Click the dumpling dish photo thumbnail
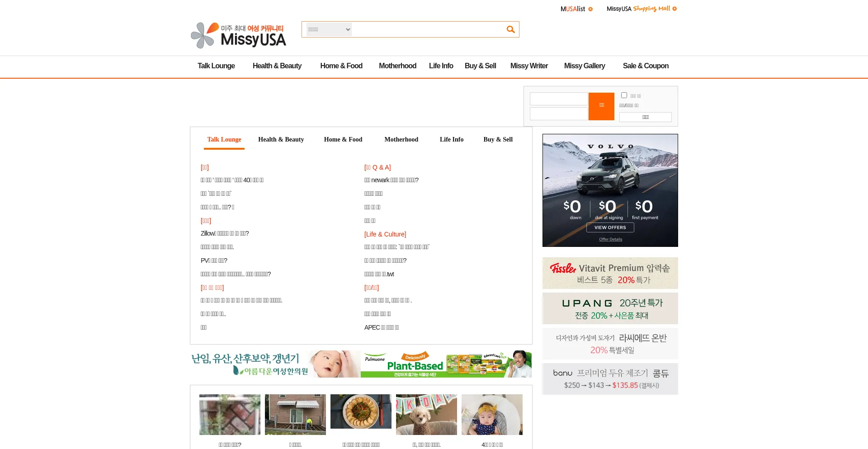 (361, 411)
